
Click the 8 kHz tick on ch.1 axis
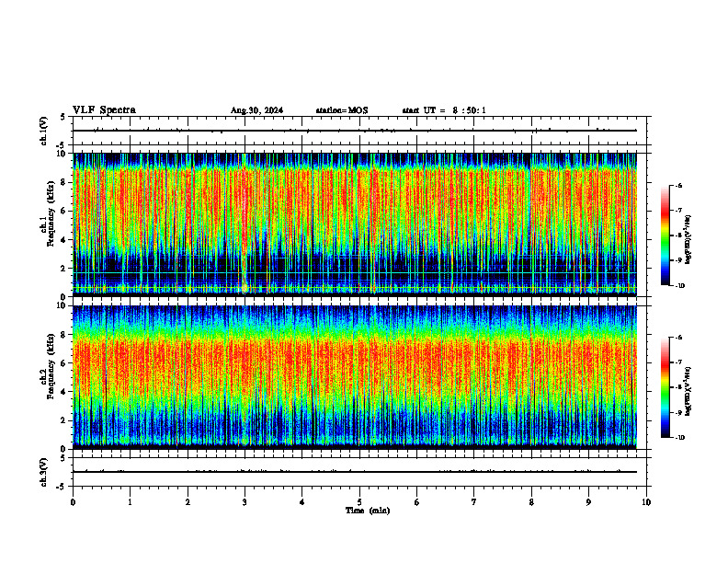64,182
